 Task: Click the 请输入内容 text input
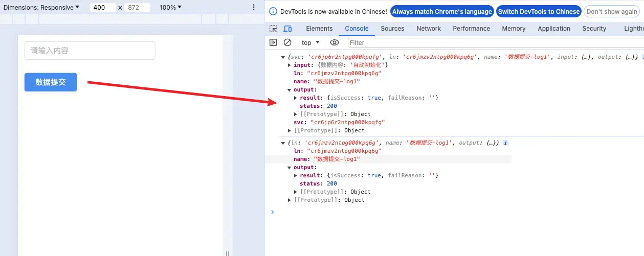pos(90,51)
